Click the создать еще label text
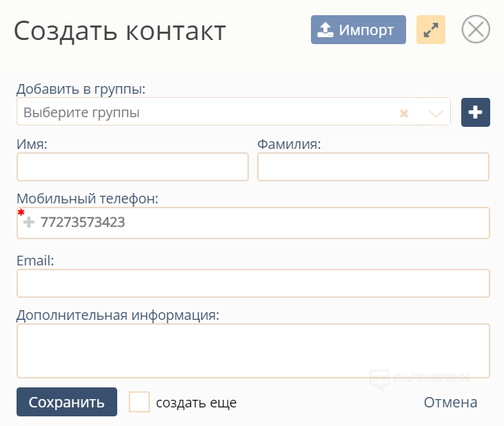 (196, 403)
